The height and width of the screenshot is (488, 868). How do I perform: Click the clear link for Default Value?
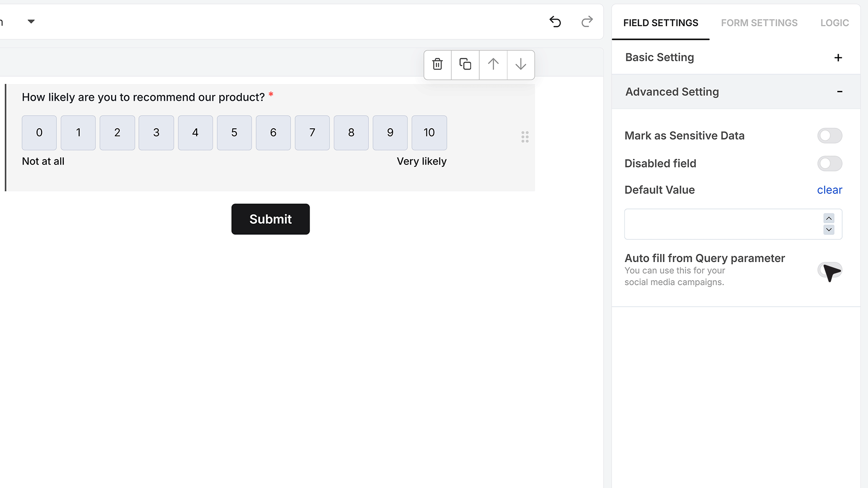pyautogui.click(x=830, y=190)
